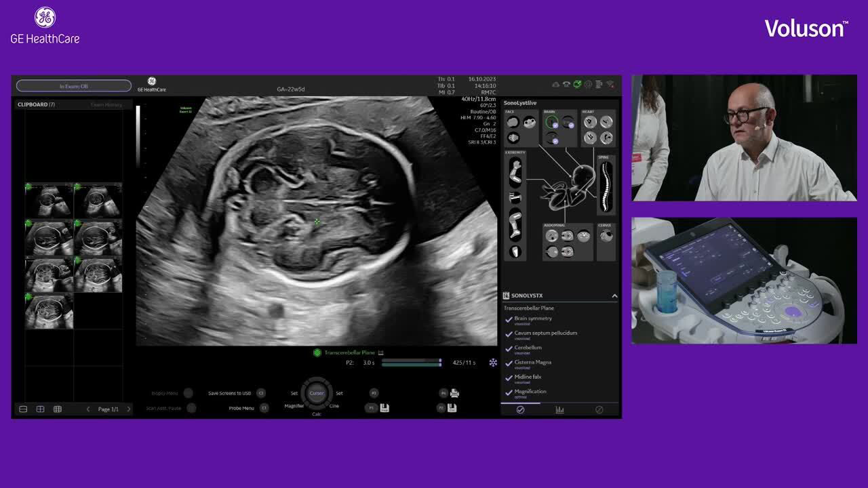
Task: Go to previous clipboard page
Action: point(87,409)
